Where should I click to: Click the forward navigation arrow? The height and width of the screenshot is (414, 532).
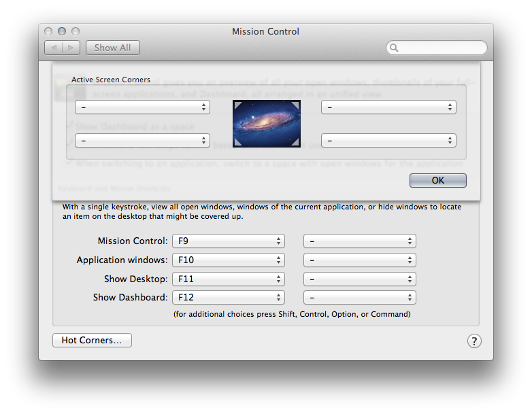coord(71,48)
